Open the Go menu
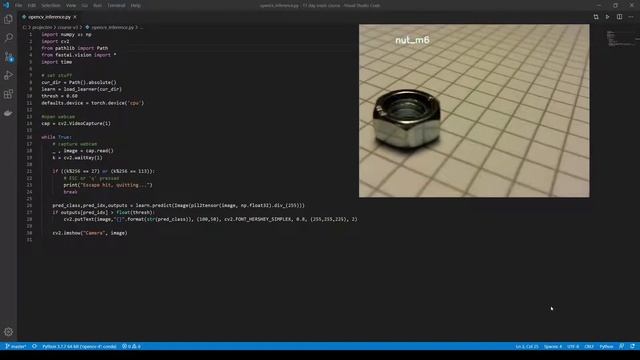Screen dimensions: 640x360 pyautogui.click(x=85, y=5)
